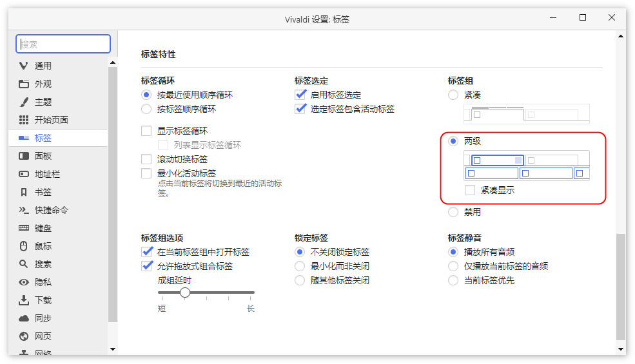Screen dimensions: 635x364
Task: Click the 两级 tab group preview thumbnail
Action: point(527,165)
